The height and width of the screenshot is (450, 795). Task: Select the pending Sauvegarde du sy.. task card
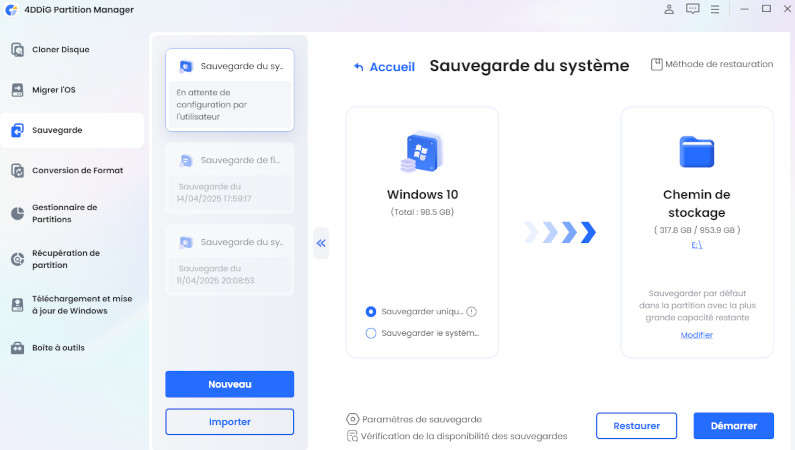coord(230,90)
